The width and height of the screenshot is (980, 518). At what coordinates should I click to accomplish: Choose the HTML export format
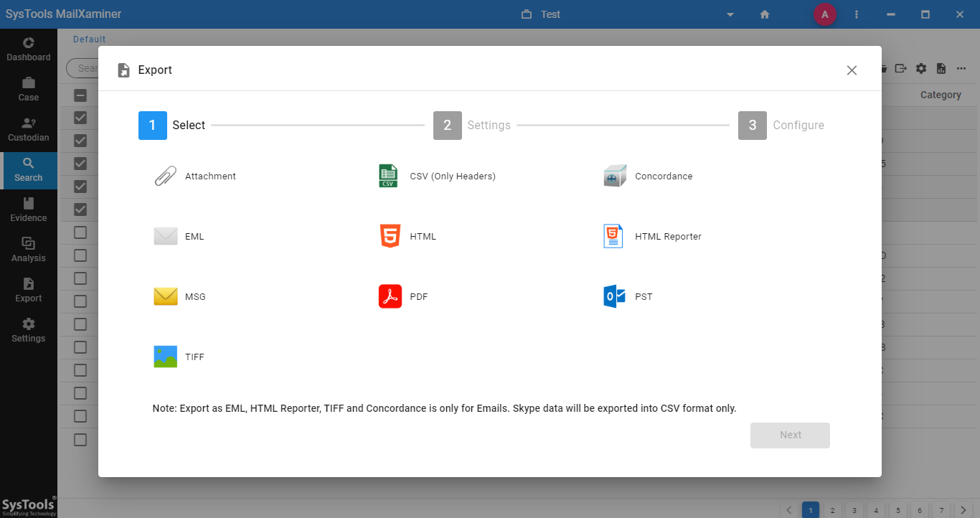[407, 236]
